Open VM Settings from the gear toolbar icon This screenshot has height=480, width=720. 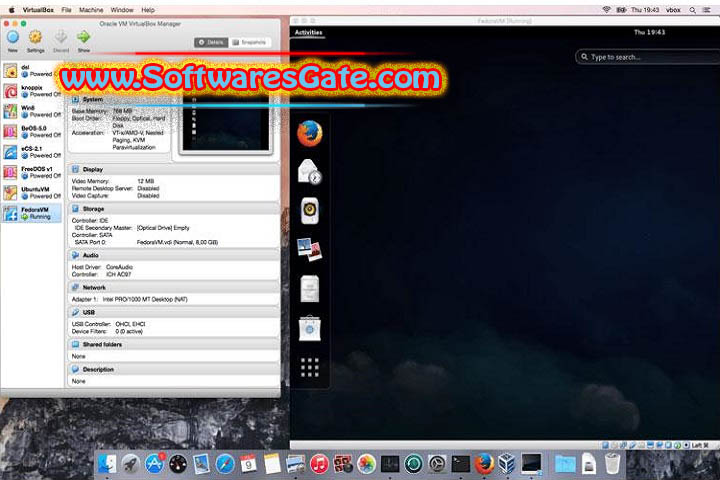[x=35, y=41]
